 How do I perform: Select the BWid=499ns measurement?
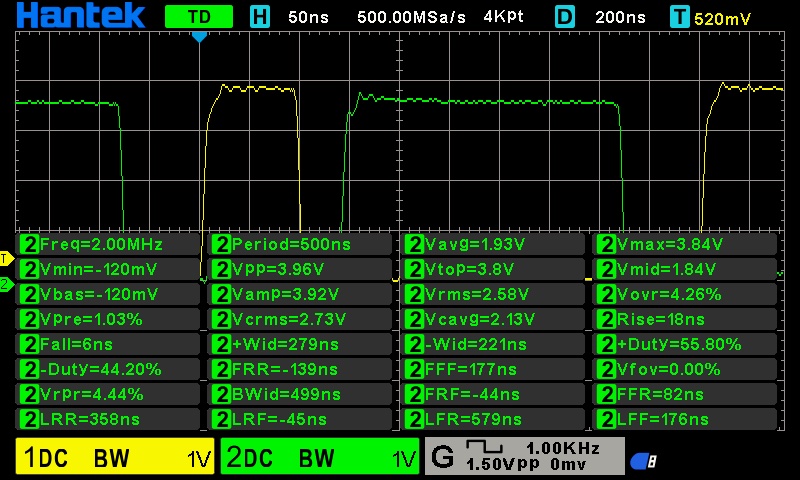(x=300, y=394)
